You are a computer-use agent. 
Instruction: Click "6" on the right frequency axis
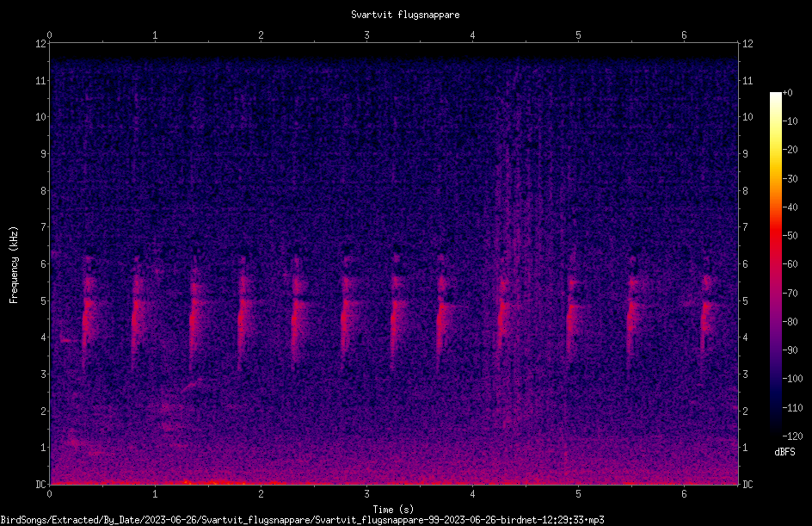click(745, 264)
